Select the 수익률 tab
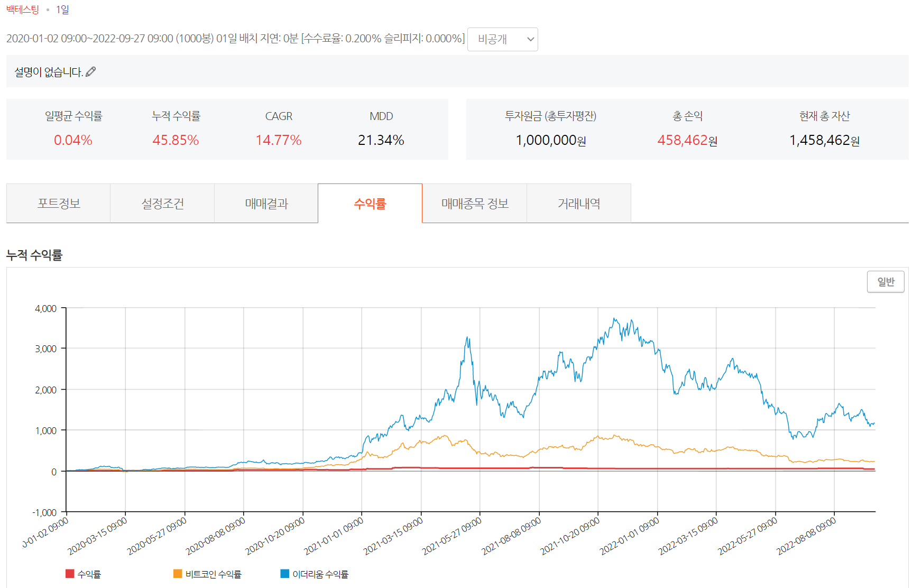Screen dimensions: 913x588 click(370, 204)
